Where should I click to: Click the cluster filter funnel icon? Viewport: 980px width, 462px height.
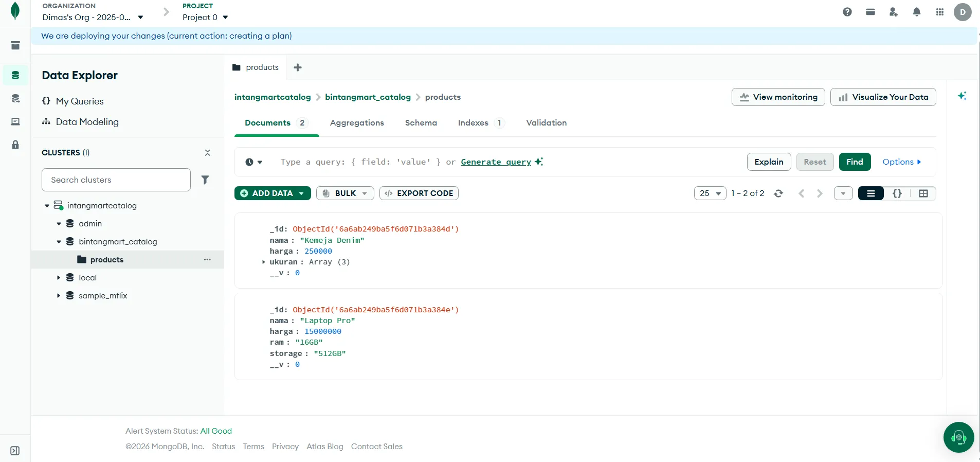coord(205,180)
